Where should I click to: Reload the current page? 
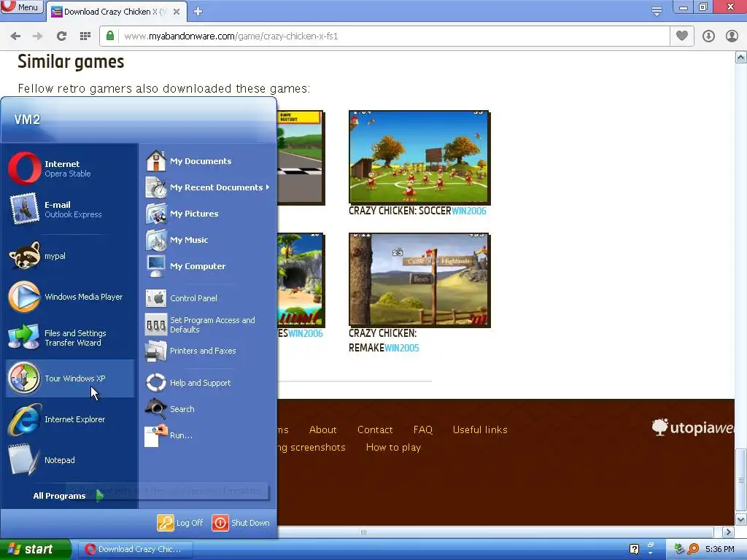61,36
